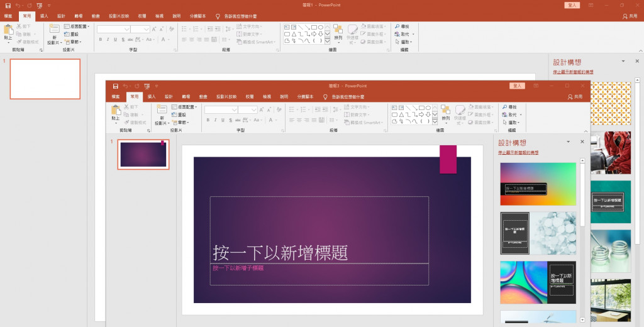Open 版面配置 layout dropdown in 簡報1 window
The width and height of the screenshot is (644, 327).
coord(77,26)
